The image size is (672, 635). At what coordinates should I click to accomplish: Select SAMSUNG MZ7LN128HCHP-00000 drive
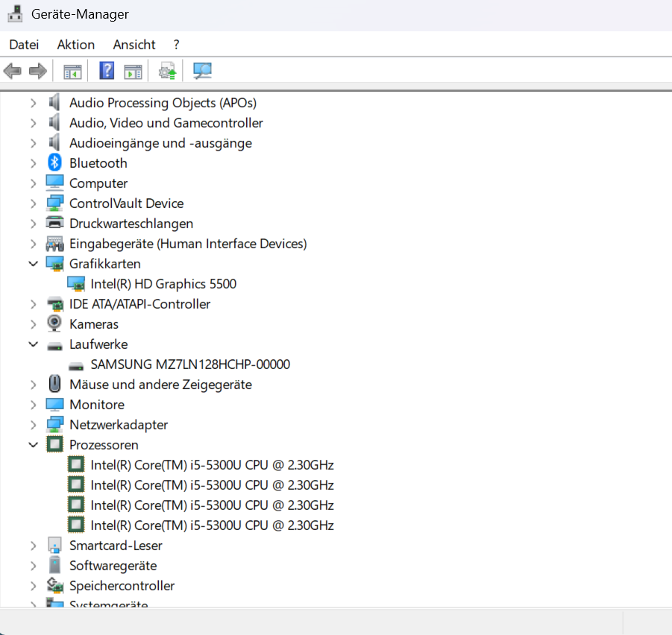click(x=190, y=364)
